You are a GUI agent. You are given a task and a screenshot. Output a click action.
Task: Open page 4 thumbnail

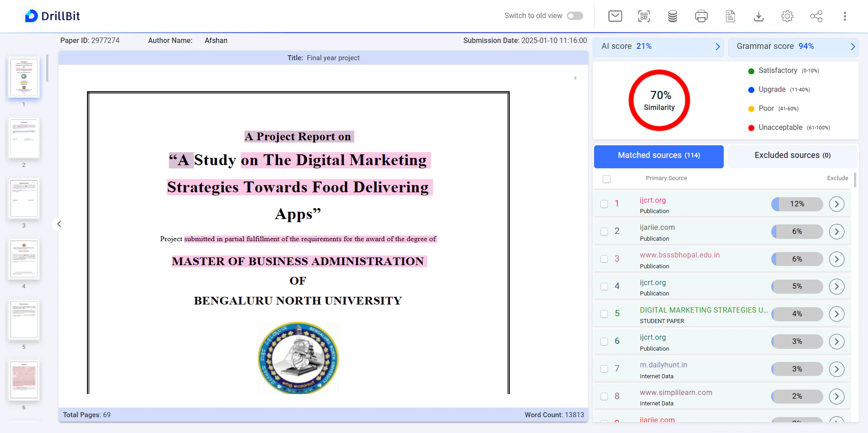coord(24,259)
